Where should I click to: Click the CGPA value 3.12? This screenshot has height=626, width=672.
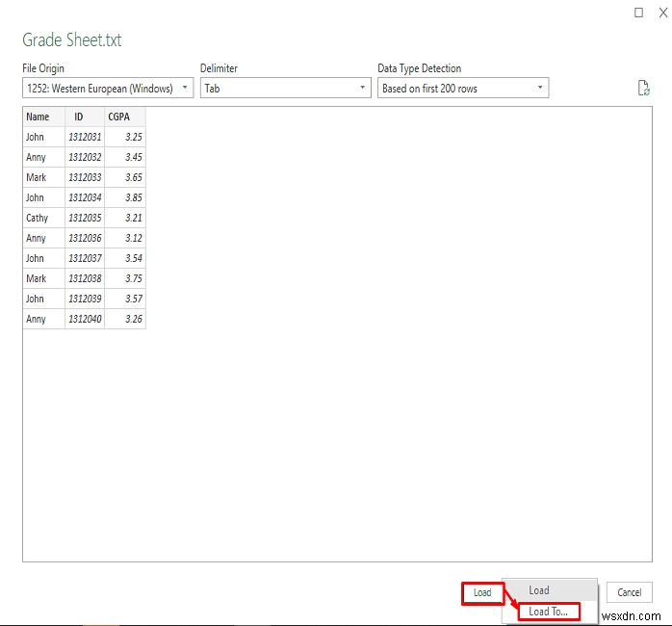pyautogui.click(x=125, y=238)
